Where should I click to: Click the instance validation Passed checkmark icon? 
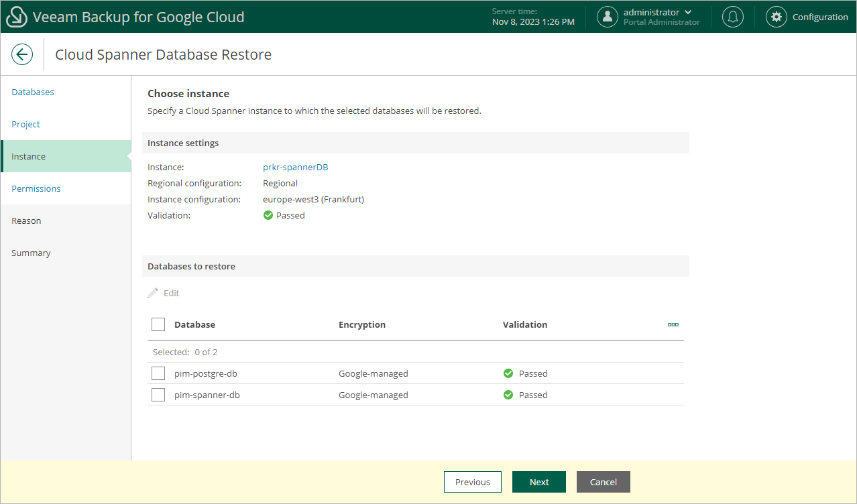tap(268, 215)
